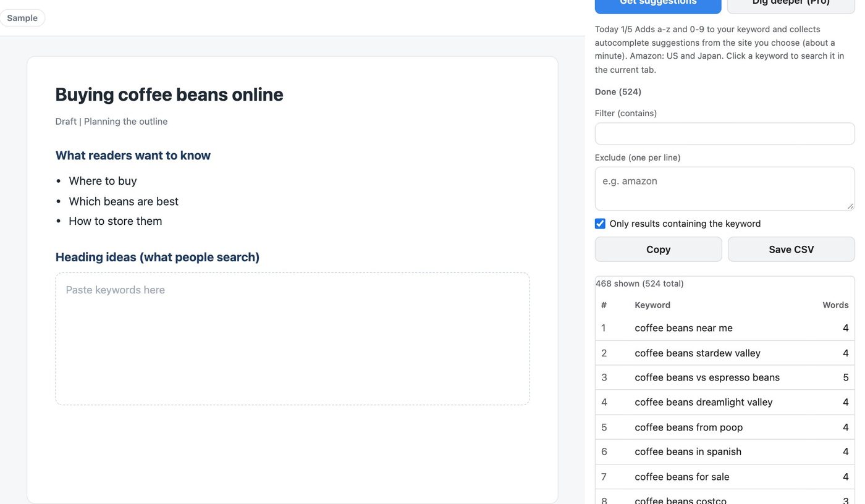This screenshot has width=865, height=504.
Task: Grab the resize handle of Exclude textarea
Action: click(851, 206)
